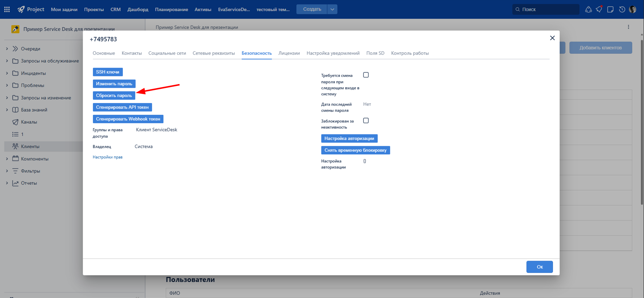The width and height of the screenshot is (644, 298).
Task: Open the Планирование menu item
Action: point(172,10)
